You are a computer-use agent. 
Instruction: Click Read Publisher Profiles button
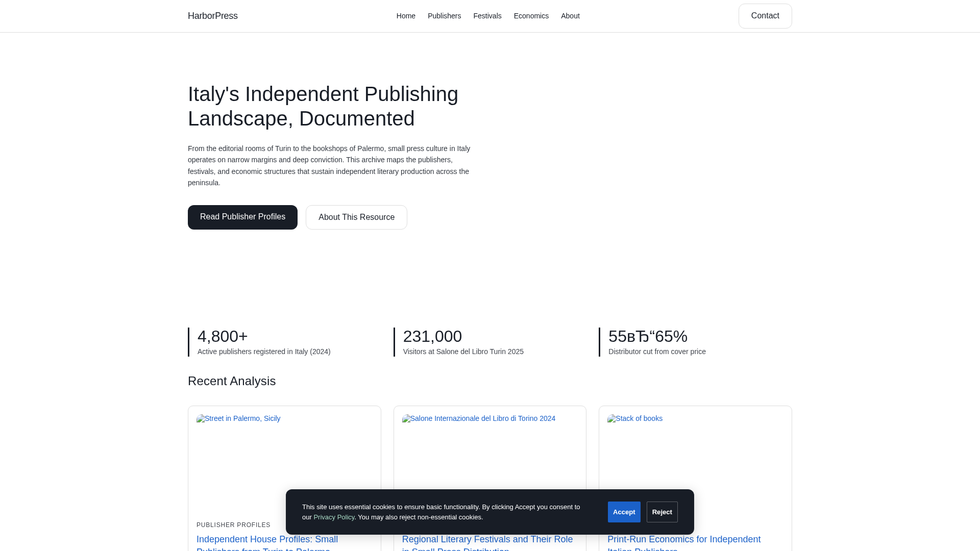tap(242, 217)
